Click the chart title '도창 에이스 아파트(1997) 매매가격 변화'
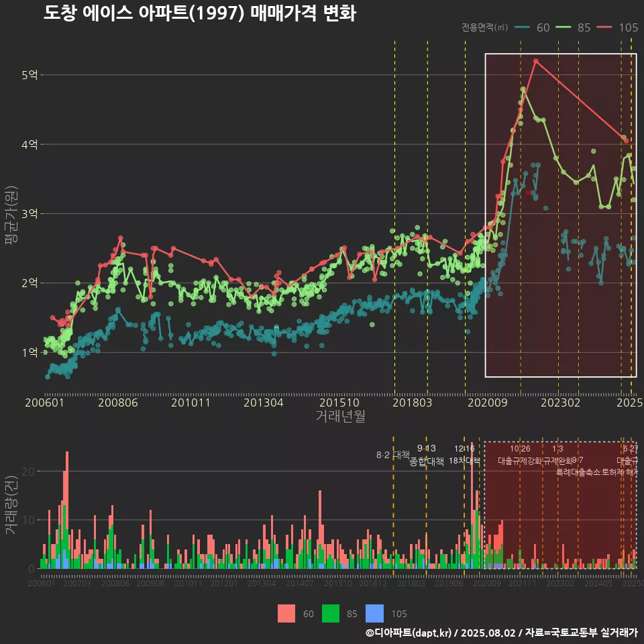The image size is (644, 644). click(200, 13)
